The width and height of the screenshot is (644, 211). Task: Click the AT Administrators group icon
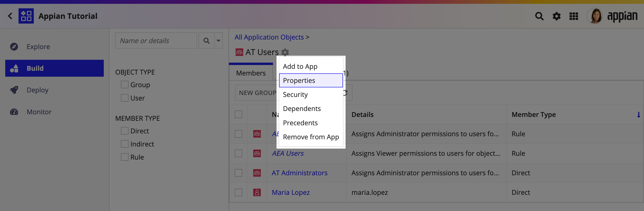pyautogui.click(x=257, y=173)
